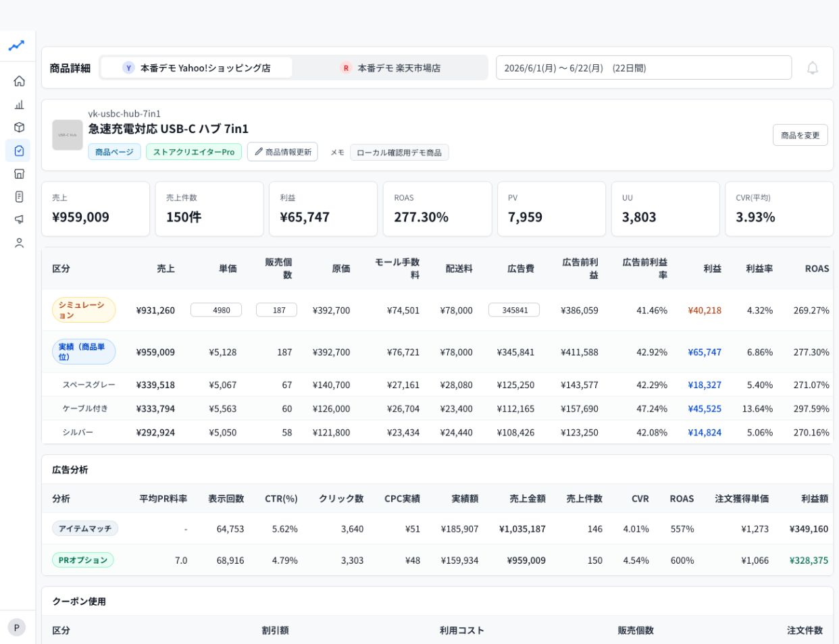The image size is (839, 644).
Task: Click the 商品情報更新 pencil button
Action: (x=282, y=152)
